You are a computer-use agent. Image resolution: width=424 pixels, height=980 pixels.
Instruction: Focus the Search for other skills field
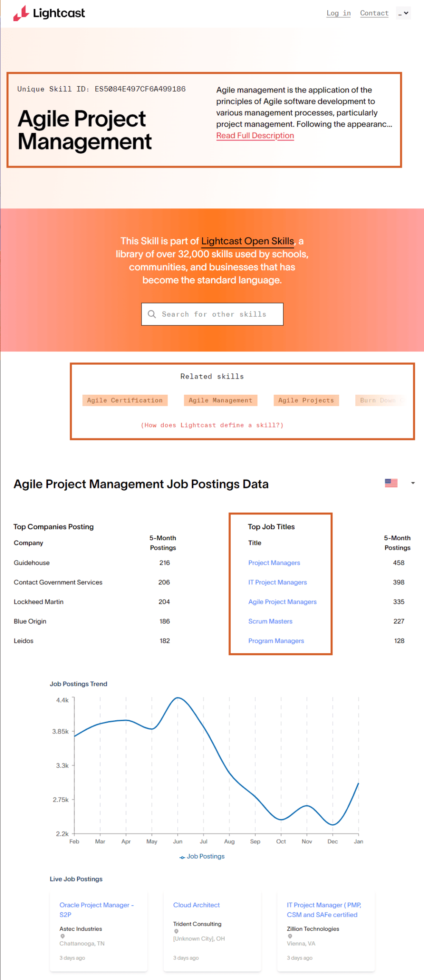click(212, 314)
